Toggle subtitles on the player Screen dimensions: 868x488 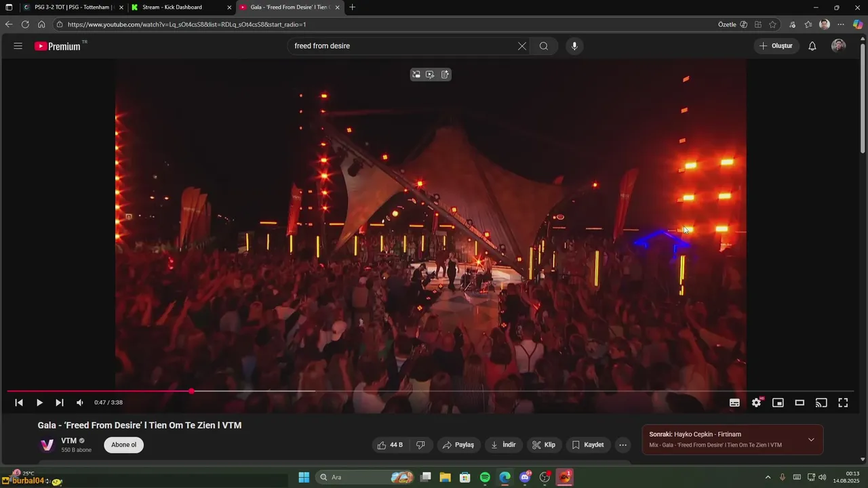(x=734, y=403)
